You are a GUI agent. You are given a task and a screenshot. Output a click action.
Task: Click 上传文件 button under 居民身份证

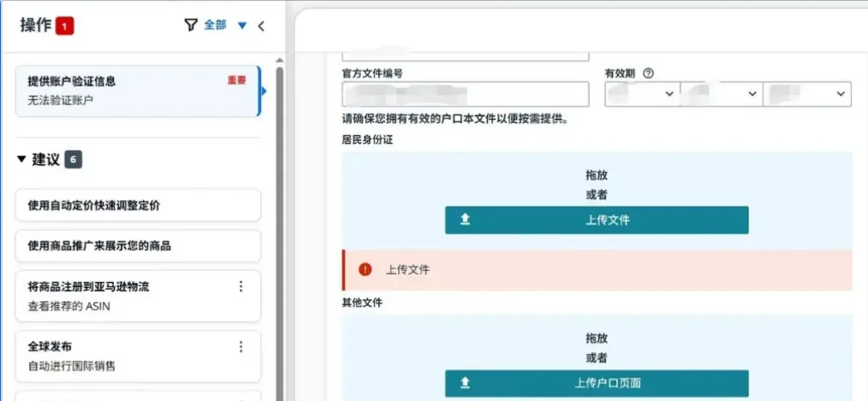coord(597,220)
